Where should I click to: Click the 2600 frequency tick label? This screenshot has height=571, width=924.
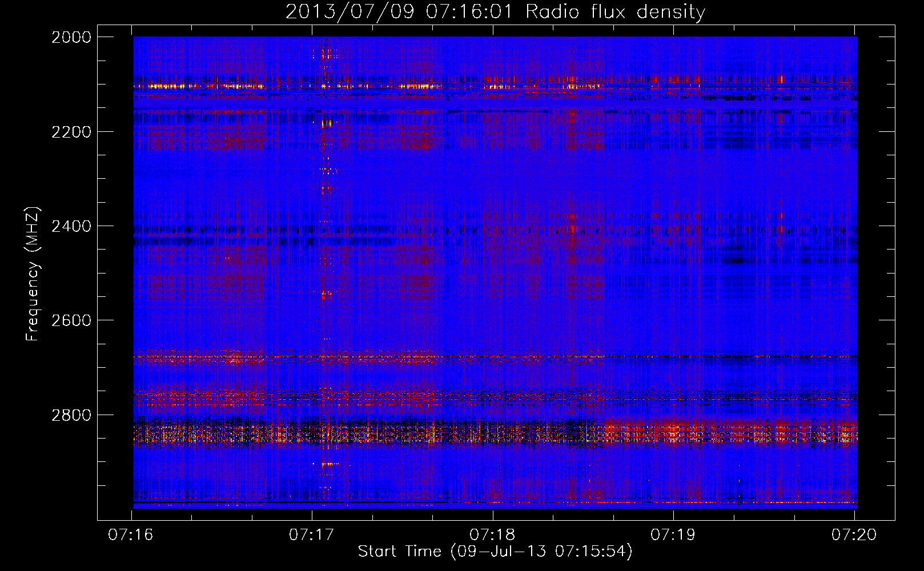[71, 320]
